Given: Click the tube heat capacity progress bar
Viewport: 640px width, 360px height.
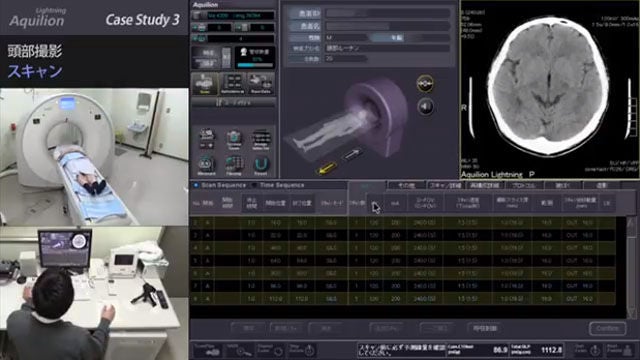Looking at the screenshot, I should pos(255,65).
